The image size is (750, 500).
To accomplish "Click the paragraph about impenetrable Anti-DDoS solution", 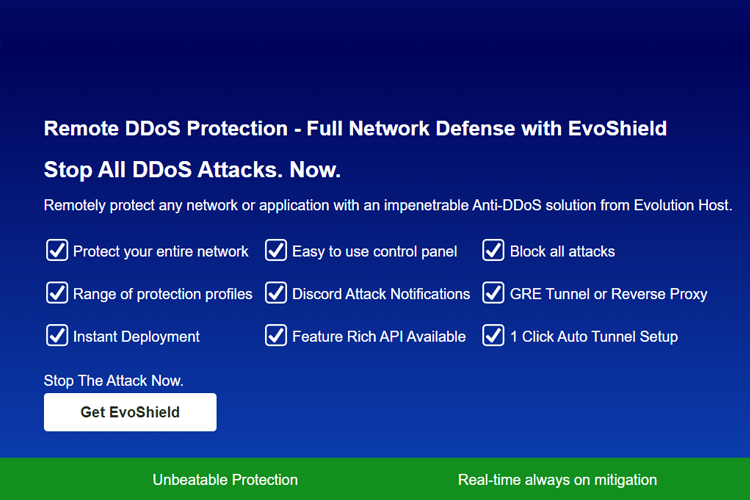I will tap(388, 205).
